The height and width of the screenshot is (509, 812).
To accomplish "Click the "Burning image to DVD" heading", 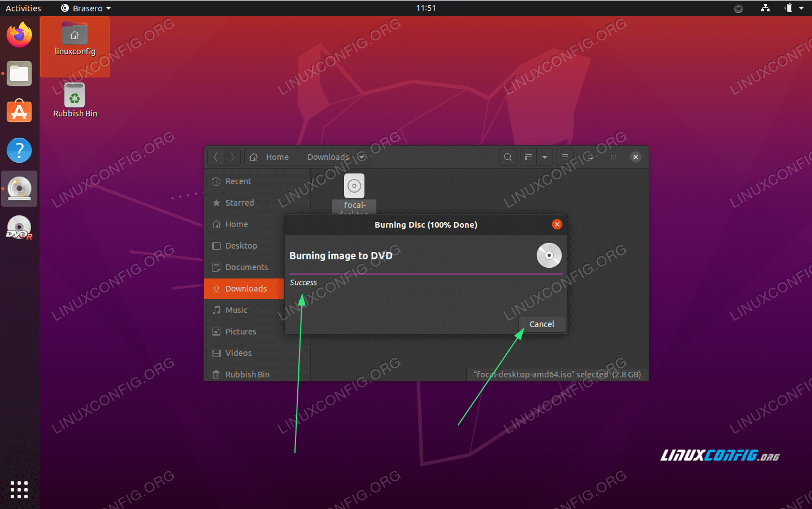I will point(341,256).
